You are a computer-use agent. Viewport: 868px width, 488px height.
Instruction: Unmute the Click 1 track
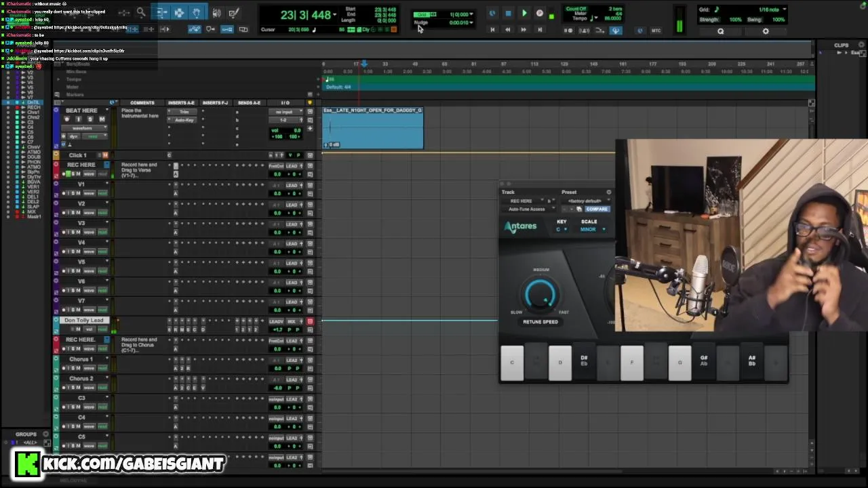point(105,155)
